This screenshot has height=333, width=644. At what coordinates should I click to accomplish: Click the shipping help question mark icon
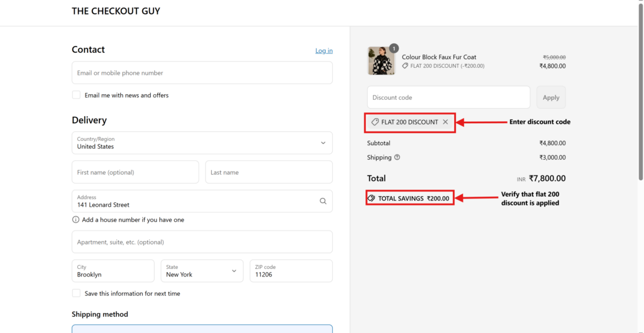[x=397, y=158]
